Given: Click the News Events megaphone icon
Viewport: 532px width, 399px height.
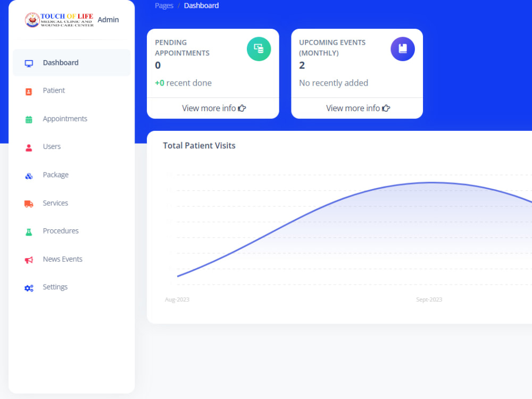Looking at the screenshot, I should [29, 260].
